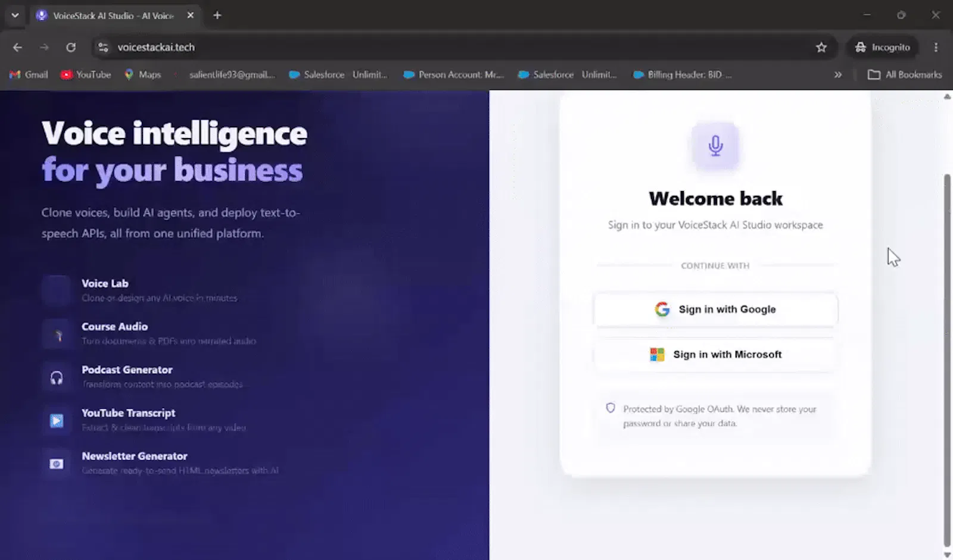Click the shield icon beside the OAuth notice
This screenshot has height=560, width=953.
[x=611, y=408]
